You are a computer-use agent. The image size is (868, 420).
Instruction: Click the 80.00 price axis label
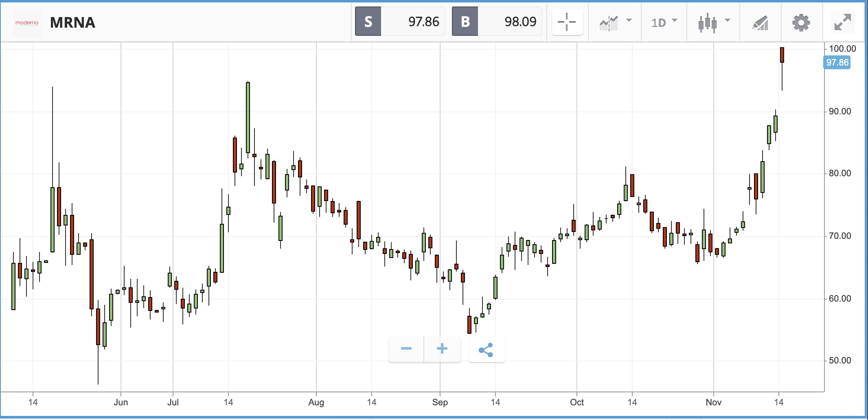(x=840, y=173)
